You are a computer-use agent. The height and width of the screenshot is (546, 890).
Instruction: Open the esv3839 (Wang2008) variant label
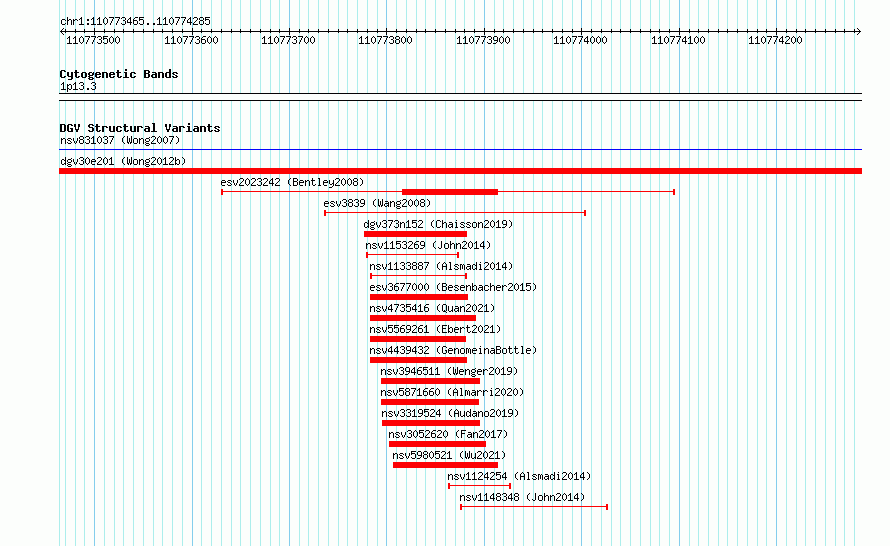pyautogui.click(x=377, y=203)
